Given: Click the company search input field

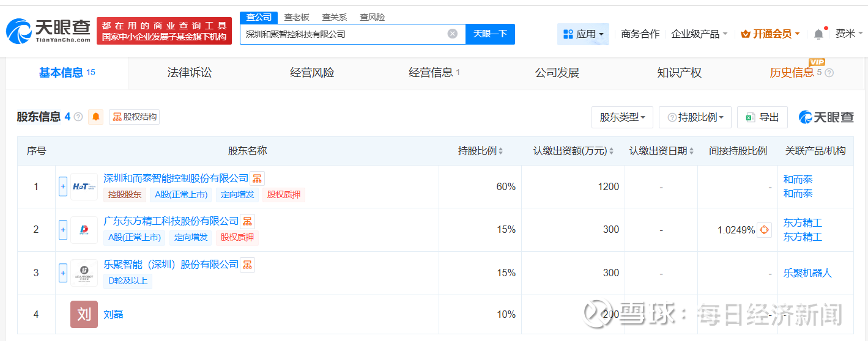Looking at the screenshot, I should (343, 34).
